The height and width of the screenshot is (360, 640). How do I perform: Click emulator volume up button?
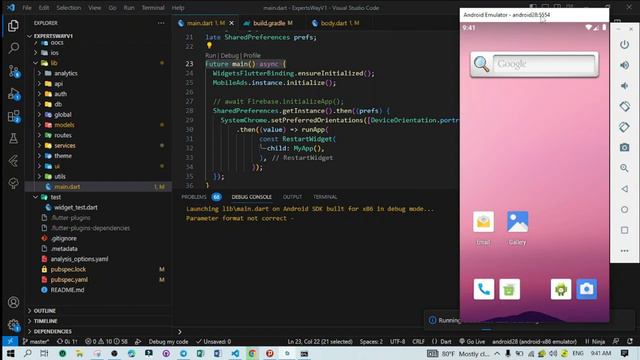pyautogui.click(x=624, y=65)
